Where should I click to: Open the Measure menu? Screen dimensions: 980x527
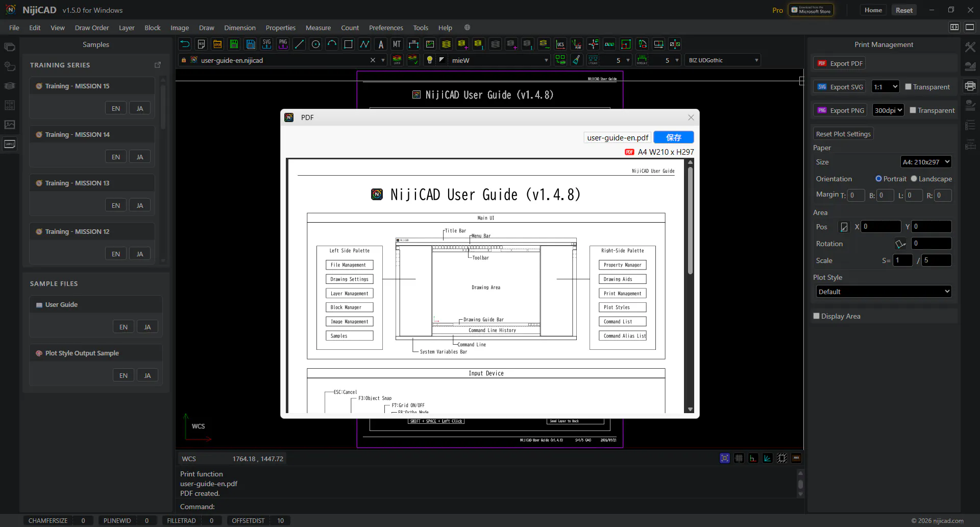click(x=318, y=28)
